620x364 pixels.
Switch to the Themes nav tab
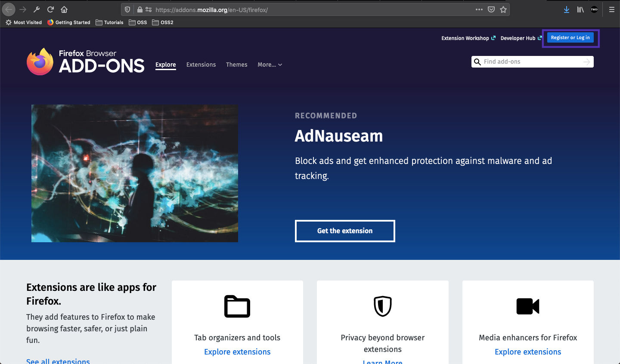pyautogui.click(x=237, y=65)
